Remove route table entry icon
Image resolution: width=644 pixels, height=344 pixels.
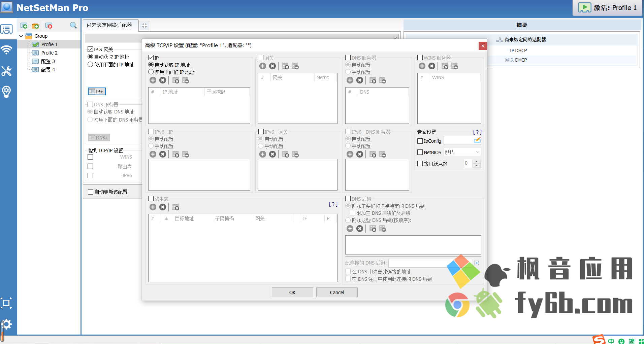[x=163, y=207]
